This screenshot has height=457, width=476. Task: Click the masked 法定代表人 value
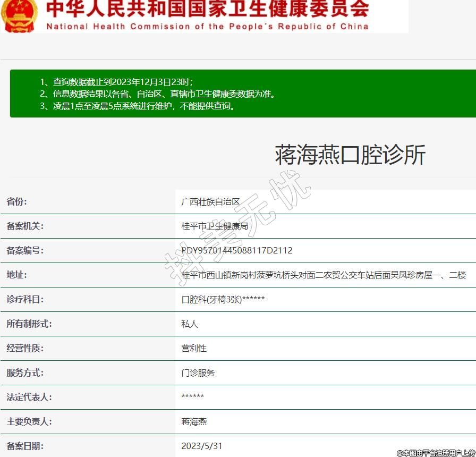pyautogui.click(x=193, y=397)
